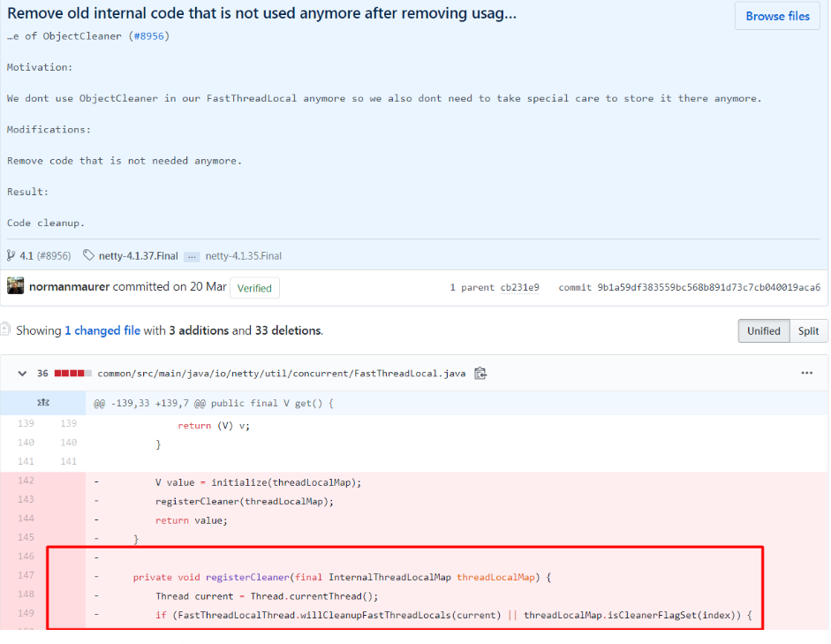Open the FastThreadLocal.java file path link

tap(281, 374)
